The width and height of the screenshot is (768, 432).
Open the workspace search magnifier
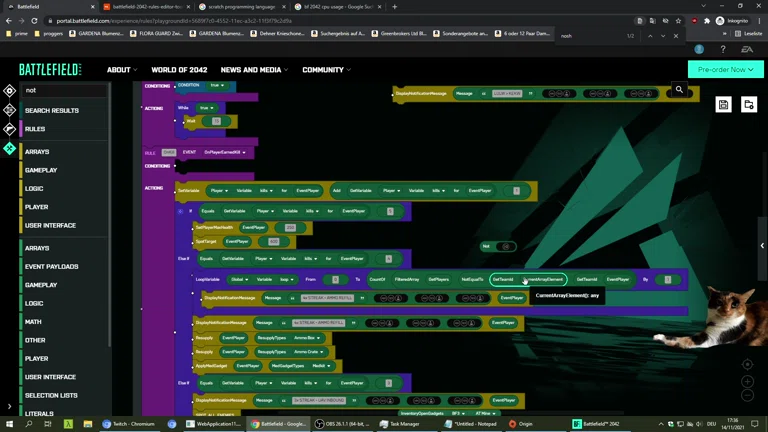coord(679,90)
